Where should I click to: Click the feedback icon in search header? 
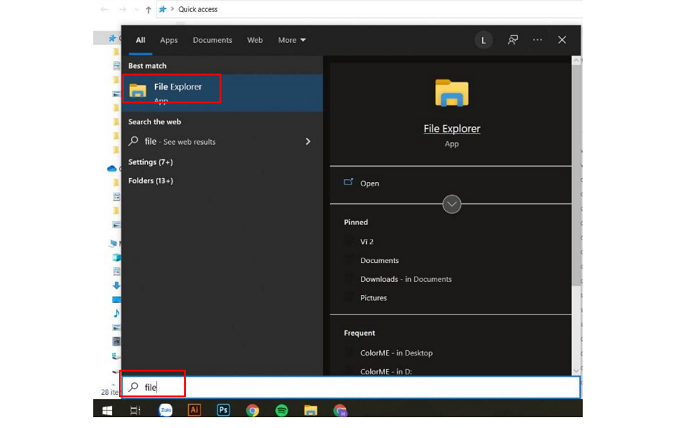point(513,40)
